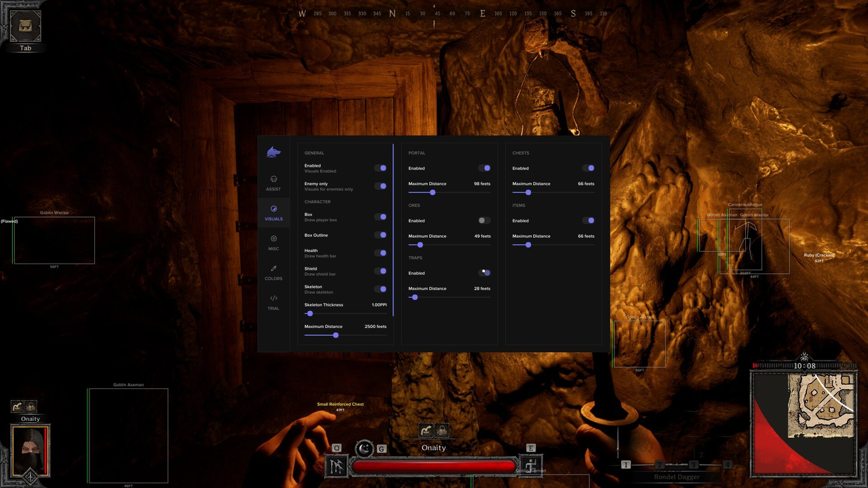Screen dimensions: 868x488
Task: Click the E keybind icon near the hotbar
Action: coord(531,448)
